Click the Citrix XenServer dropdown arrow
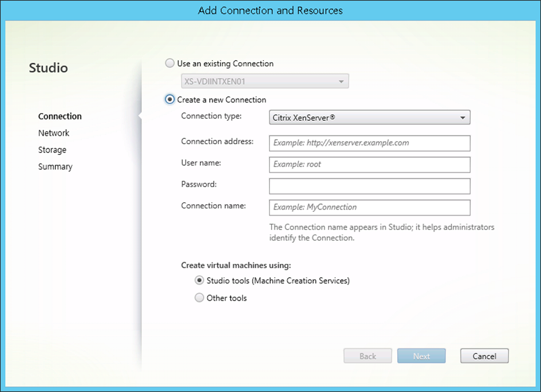Screen dimensions: 541x392 pyautogui.click(x=462, y=117)
